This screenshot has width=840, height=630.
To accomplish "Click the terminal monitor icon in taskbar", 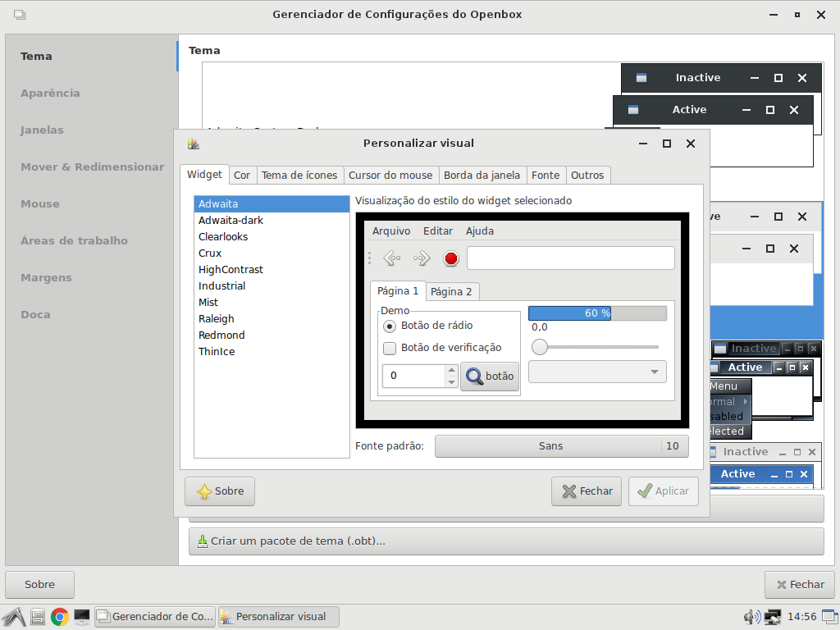I will click(x=82, y=617).
